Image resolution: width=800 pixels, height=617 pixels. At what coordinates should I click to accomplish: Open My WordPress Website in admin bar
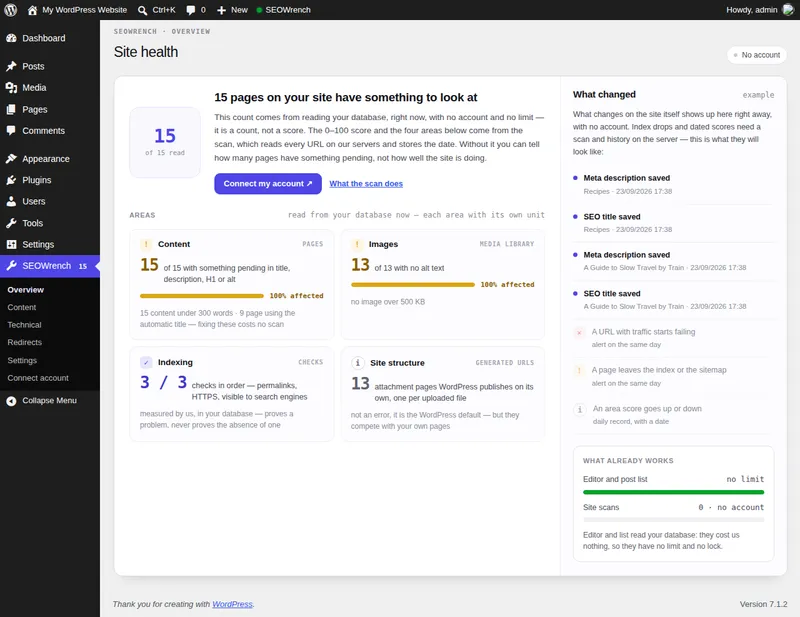tap(77, 10)
